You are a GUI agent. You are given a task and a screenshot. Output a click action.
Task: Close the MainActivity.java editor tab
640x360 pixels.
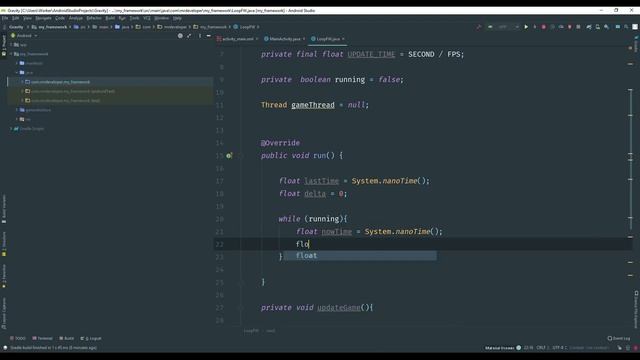pyautogui.click(x=304, y=39)
